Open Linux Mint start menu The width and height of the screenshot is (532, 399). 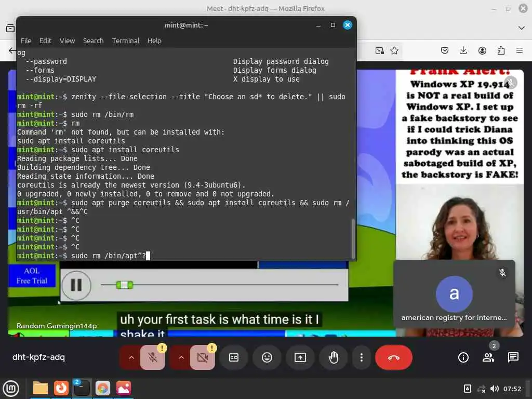[x=11, y=388]
